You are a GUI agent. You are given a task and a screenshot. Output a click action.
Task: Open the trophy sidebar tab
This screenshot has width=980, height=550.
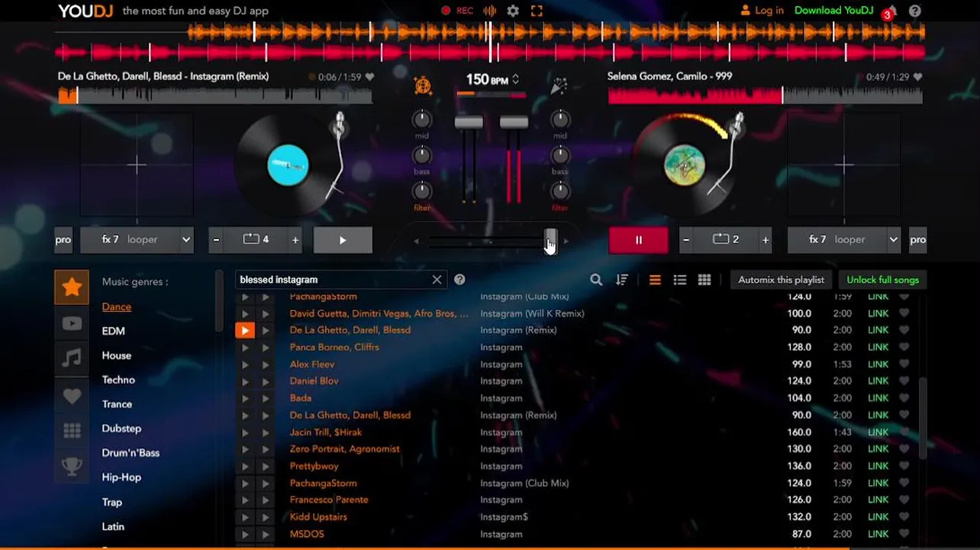72,466
